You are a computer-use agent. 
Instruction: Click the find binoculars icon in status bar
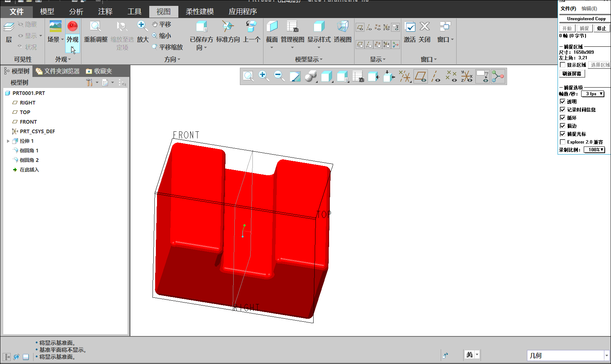(x=469, y=355)
